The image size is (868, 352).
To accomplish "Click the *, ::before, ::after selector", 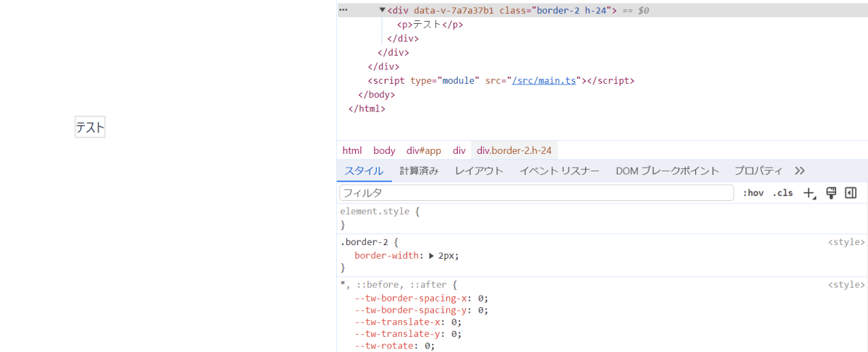I will (x=394, y=285).
